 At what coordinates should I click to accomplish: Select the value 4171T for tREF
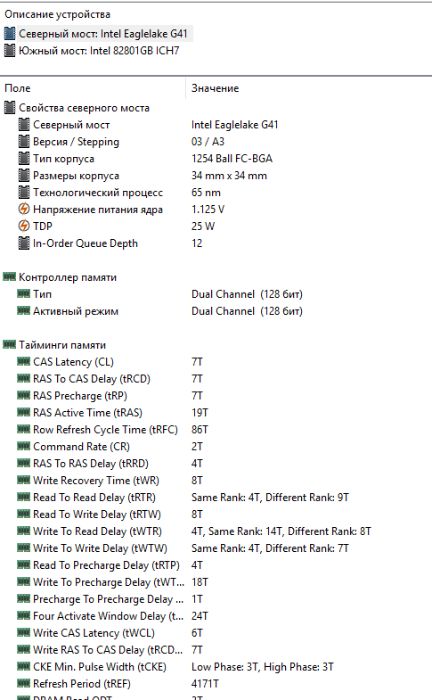pos(205,684)
